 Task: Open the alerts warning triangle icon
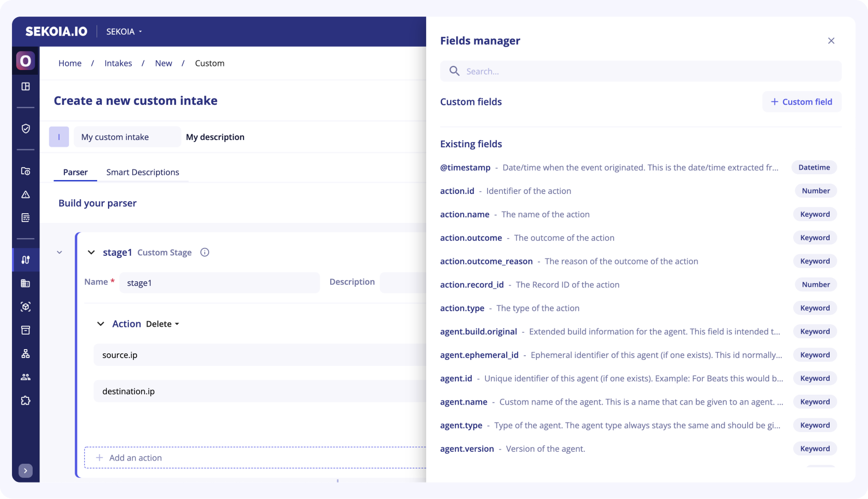25,195
